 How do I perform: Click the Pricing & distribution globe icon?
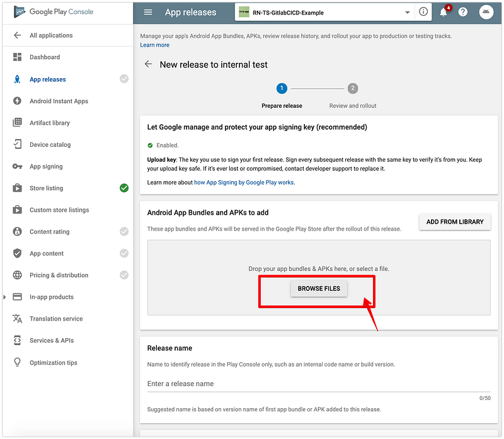pyautogui.click(x=18, y=275)
